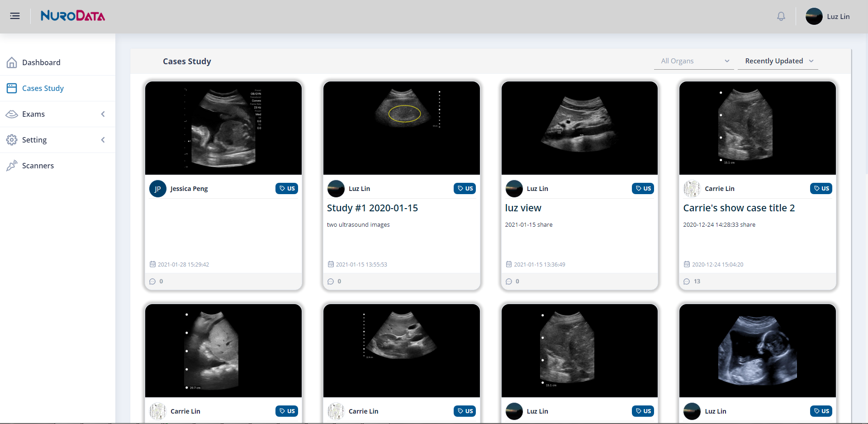Image resolution: width=868 pixels, height=424 pixels.
Task: Click Luz Lin avatar in header
Action: [x=814, y=16]
